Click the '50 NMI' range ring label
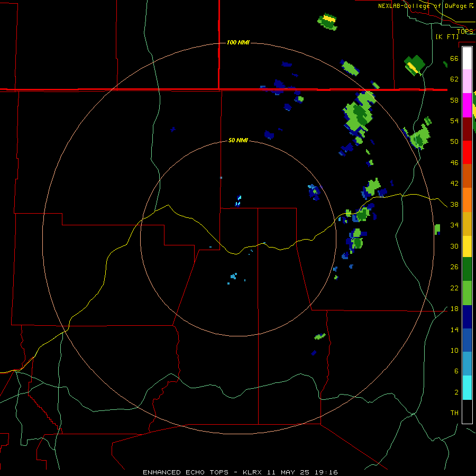Viewport: 476px width, 476px height. pos(238,140)
